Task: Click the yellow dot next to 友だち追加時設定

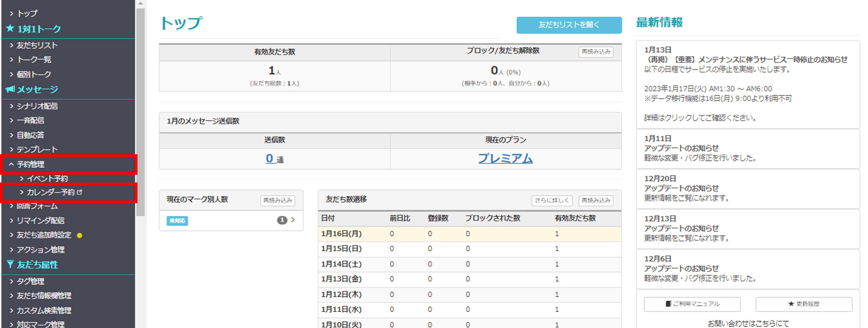Action: 80,235
